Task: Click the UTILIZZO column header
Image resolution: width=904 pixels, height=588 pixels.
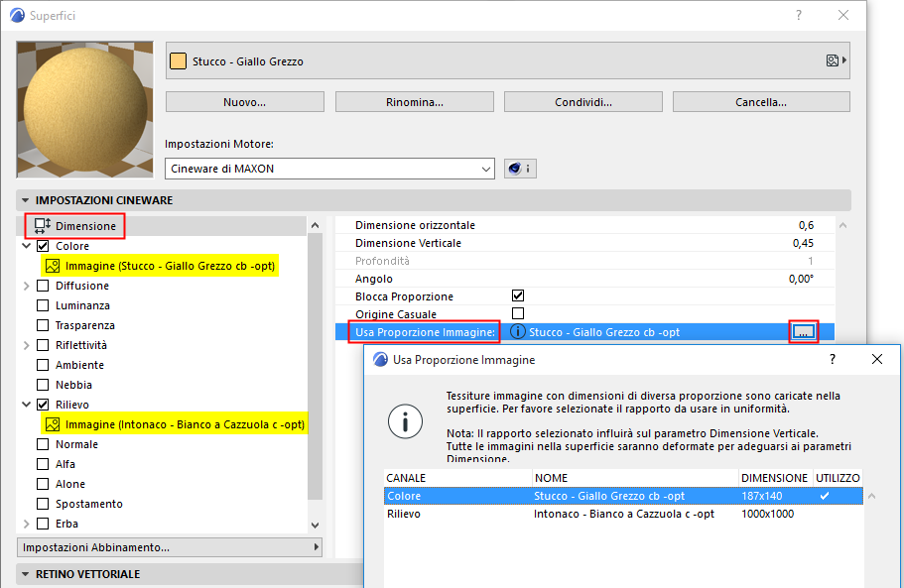Action: [x=838, y=478]
